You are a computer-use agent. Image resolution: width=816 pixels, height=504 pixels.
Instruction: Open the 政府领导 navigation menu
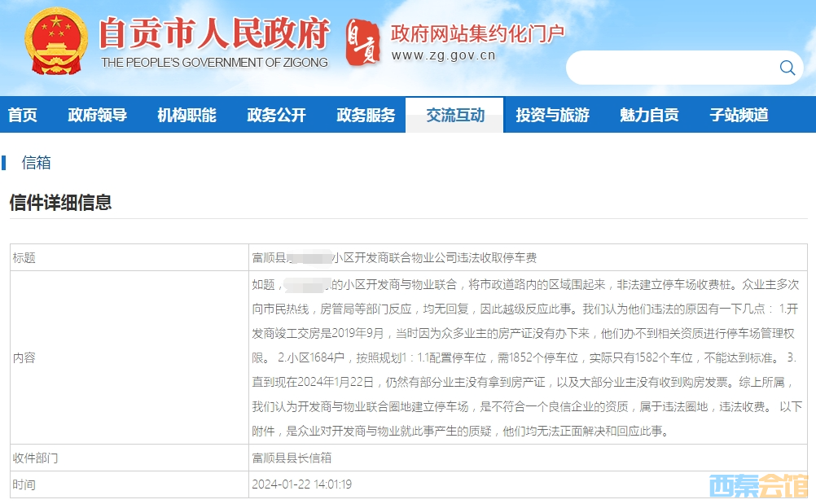click(97, 115)
